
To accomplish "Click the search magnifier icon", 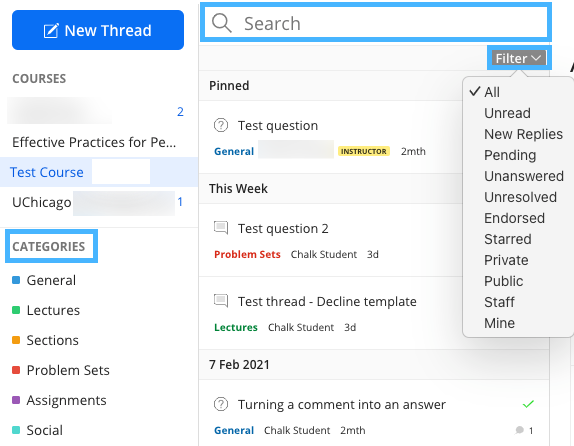I will pos(221,23).
